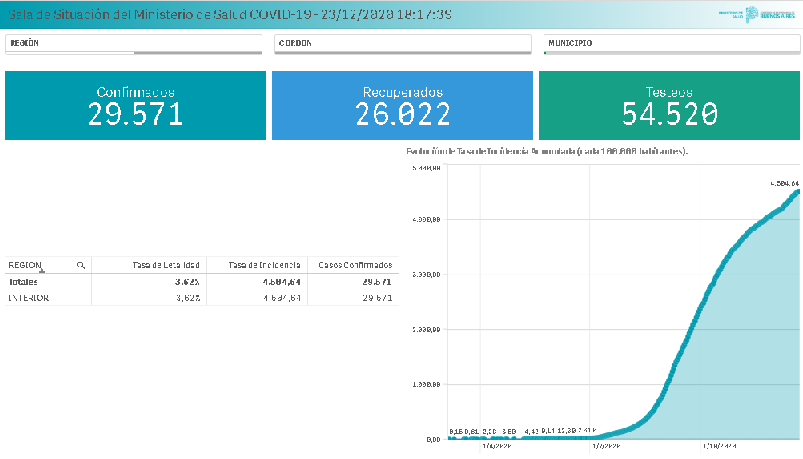Click the Totales row in the table
This screenshot has height=459, width=803.
point(28,282)
